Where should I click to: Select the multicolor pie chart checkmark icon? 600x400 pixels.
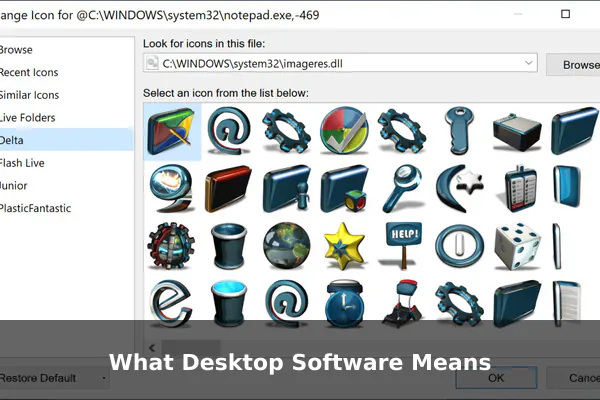point(344,130)
